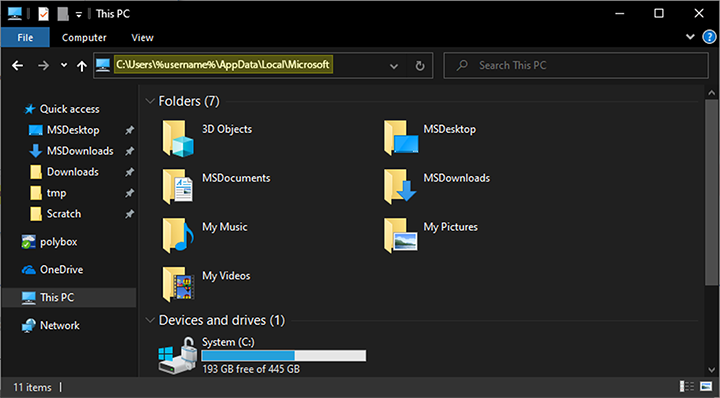720x398 pixels.
Task: Open the address bar history dropdown
Action: coord(394,66)
